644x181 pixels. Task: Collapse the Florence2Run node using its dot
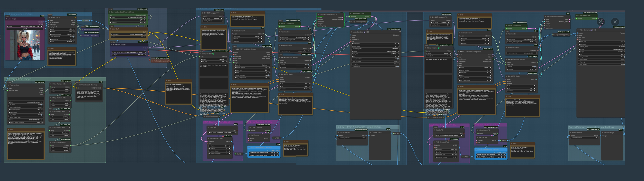point(8,85)
